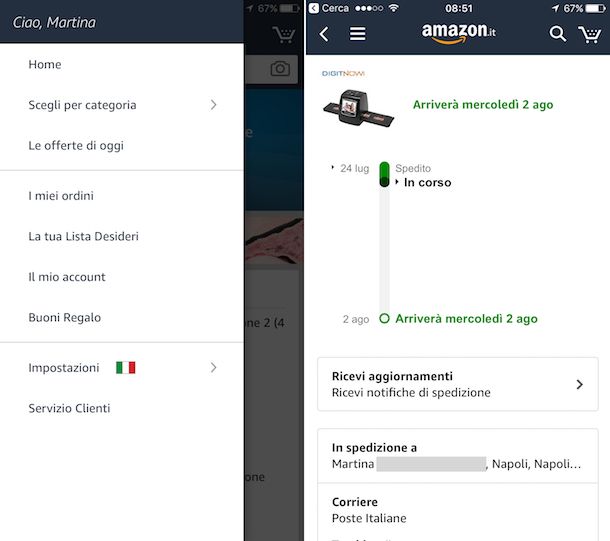
Task: Open I miei ordini menu item
Action: pos(61,196)
